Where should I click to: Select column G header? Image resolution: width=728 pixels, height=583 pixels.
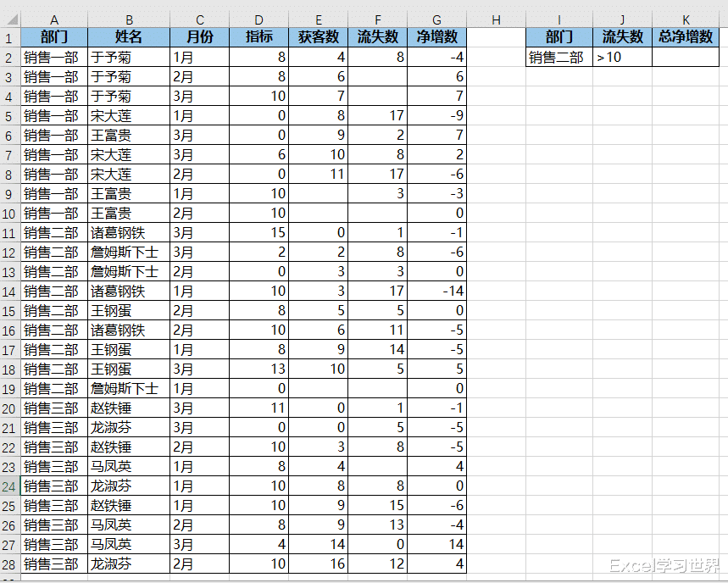pyautogui.click(x=437, y=20)
